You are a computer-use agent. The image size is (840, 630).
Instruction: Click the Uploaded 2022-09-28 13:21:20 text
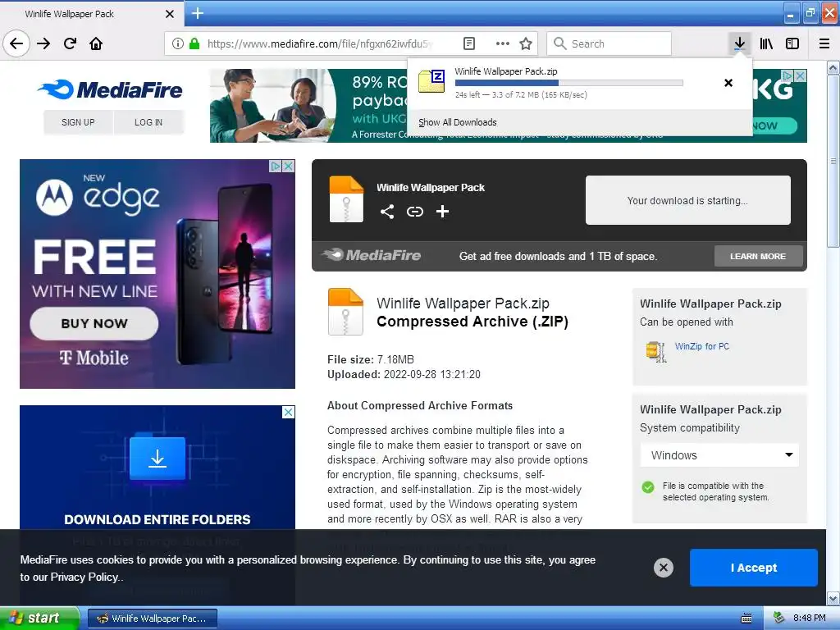point(404,374)
